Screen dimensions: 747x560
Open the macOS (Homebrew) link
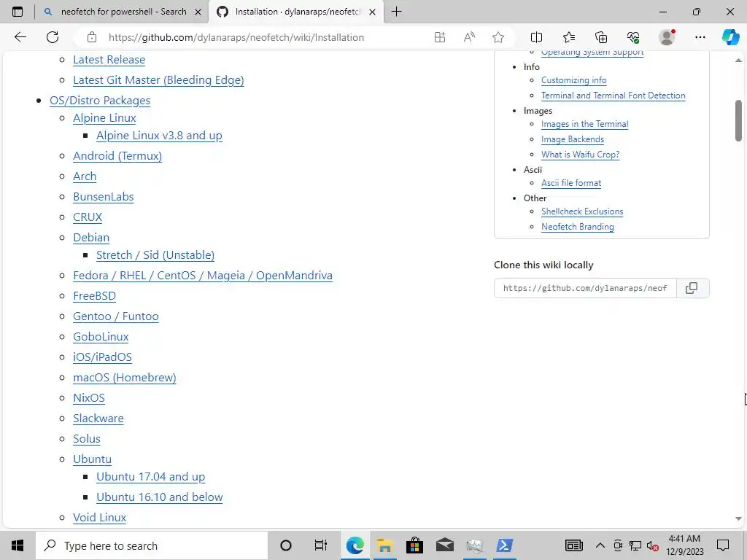click(x=124, y=377)
